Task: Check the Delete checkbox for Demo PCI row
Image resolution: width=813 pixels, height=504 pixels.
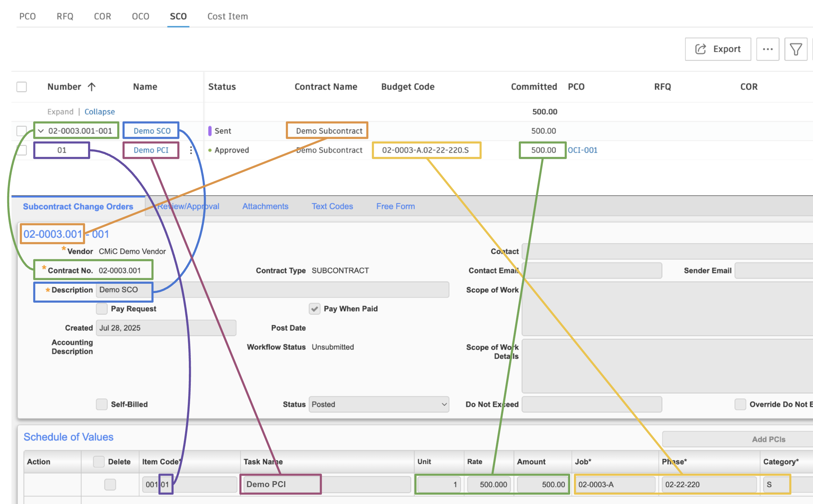Action: click(110, 484)
